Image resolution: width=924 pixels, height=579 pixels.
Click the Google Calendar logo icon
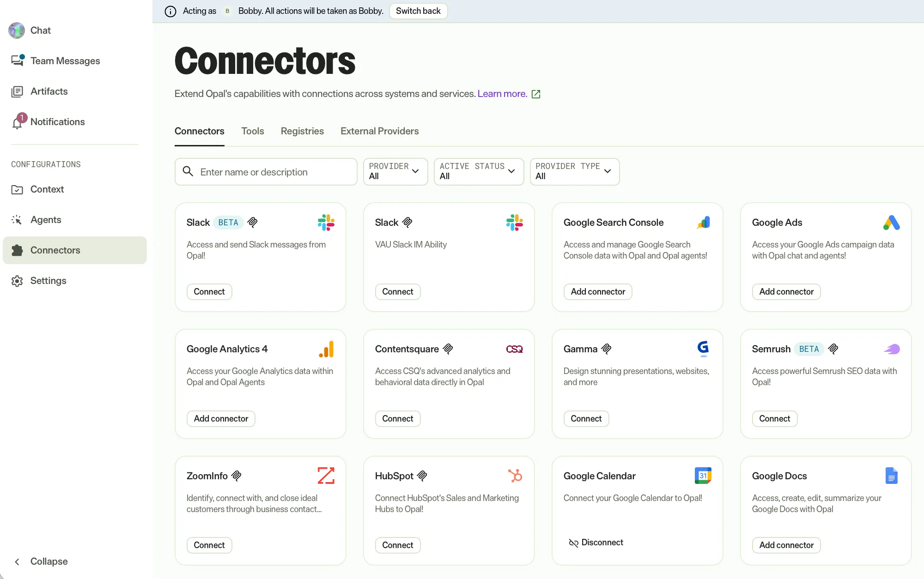pyautogui.click(x=703, y=476)
